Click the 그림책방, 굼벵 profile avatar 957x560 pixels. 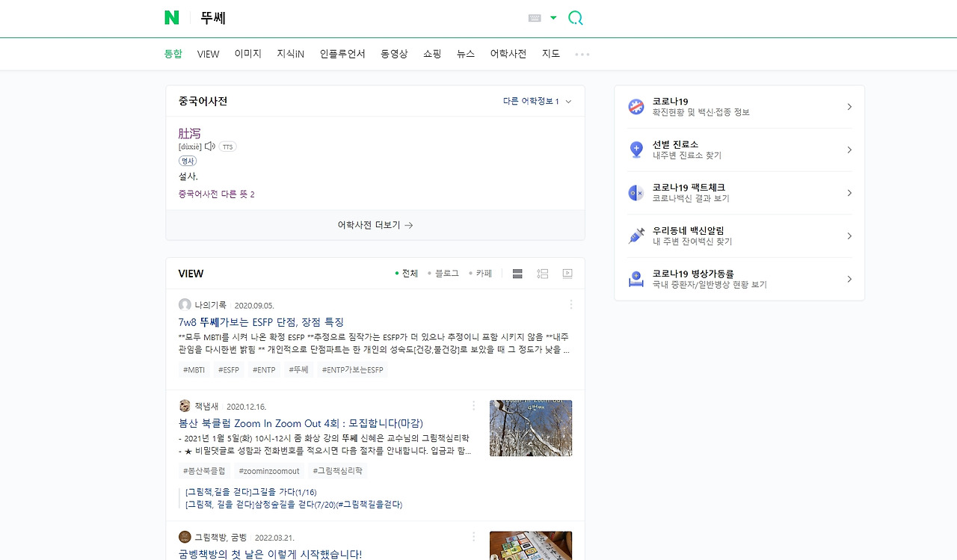(185, 537)
